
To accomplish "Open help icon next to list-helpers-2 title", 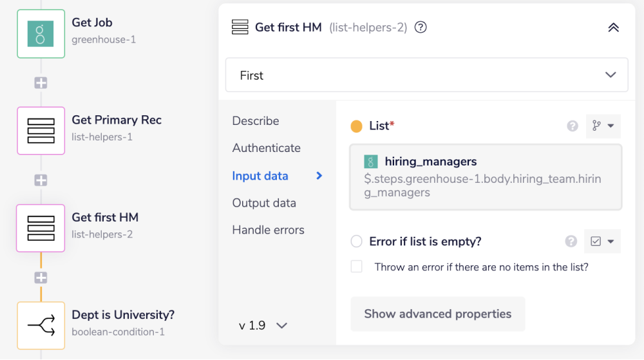I will click(421, 28).
